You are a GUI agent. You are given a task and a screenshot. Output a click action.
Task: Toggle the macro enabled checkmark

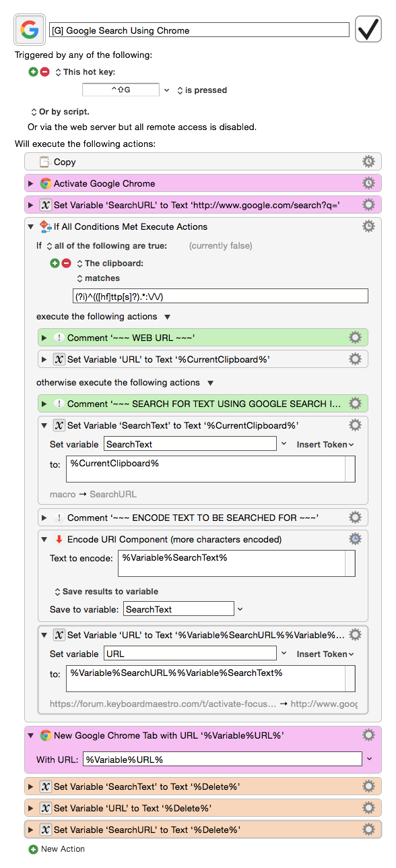click(368, 30)
